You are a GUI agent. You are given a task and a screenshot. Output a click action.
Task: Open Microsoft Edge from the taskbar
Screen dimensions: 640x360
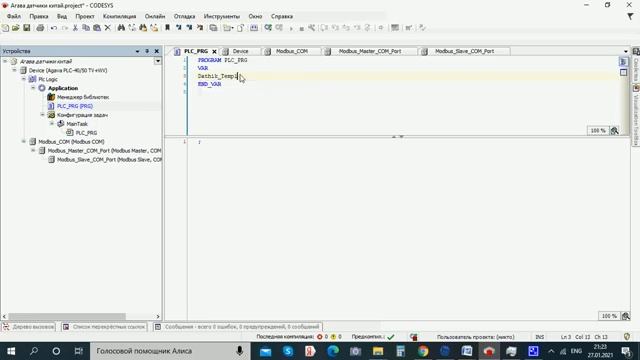333,351
